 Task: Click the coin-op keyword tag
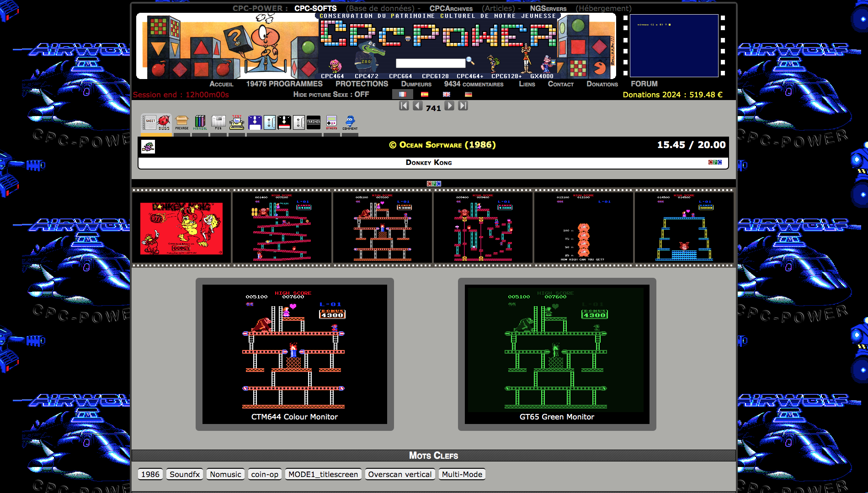pyautogui.click(x=265, y=474)
